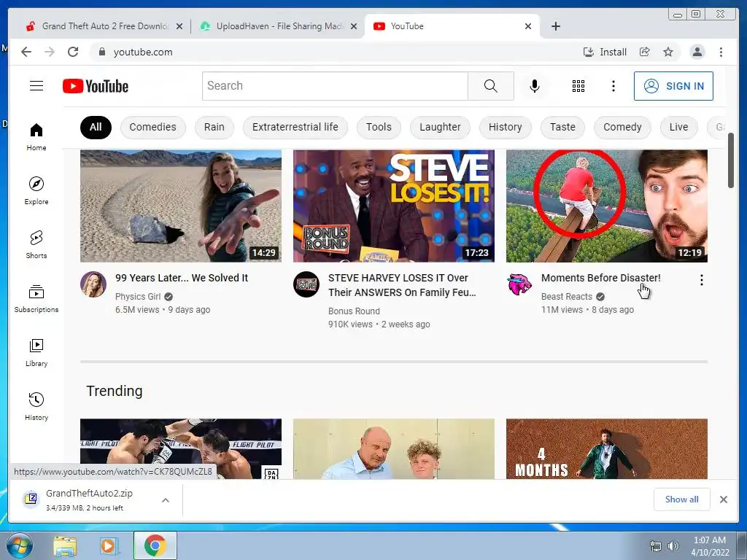This screenshot has width=747, height=560.
Task: Expand GrandTheftAuto2.zip download options chevron
Action: [166, 500]
